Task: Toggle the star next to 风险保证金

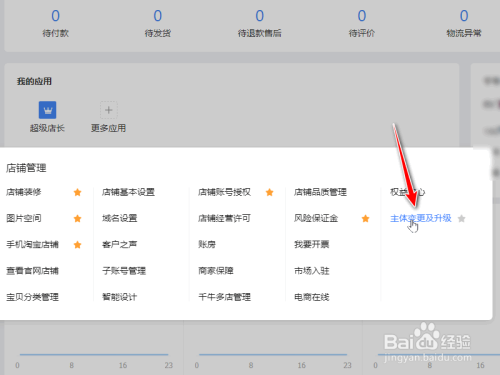Action: [x=366, y=219]
